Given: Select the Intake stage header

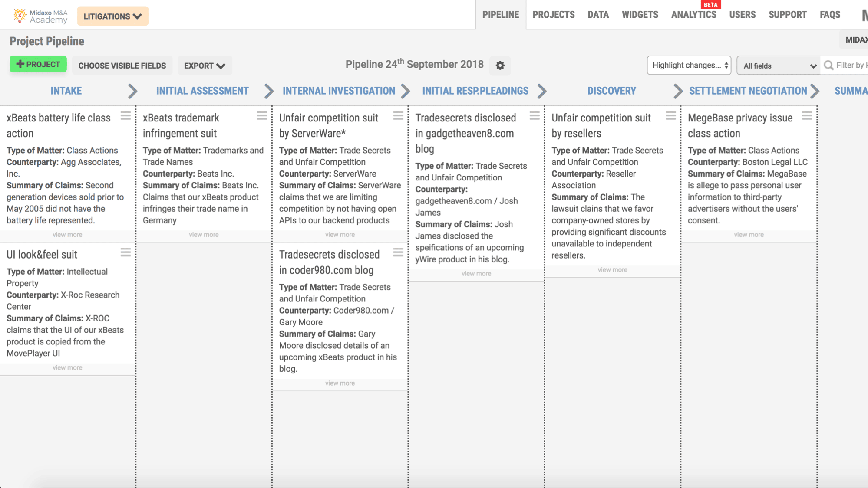Looking at the screenshot, I should point(66,91).
